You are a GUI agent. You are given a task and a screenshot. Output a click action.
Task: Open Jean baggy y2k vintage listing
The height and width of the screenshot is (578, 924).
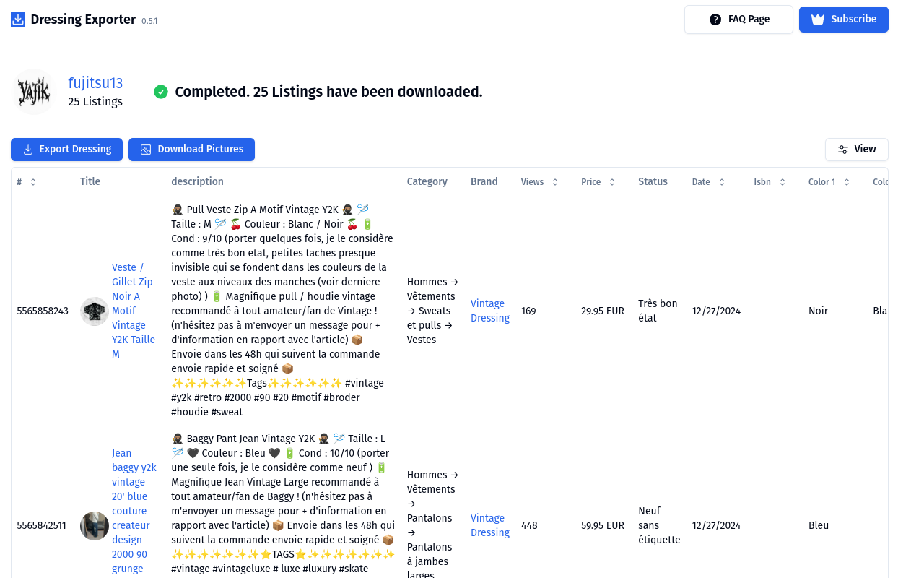(134, 511)
